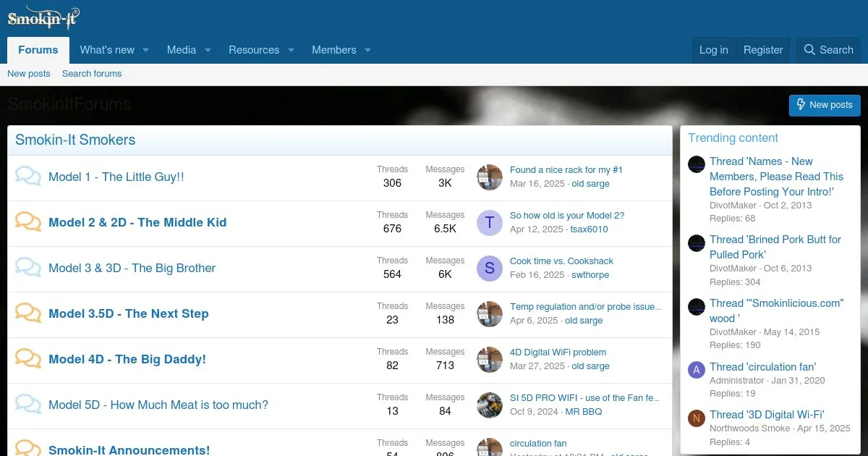Open 'Model 2 & 2D - The Middle Kid' forum
Screen dimensions: 868x456
[137, 222]
